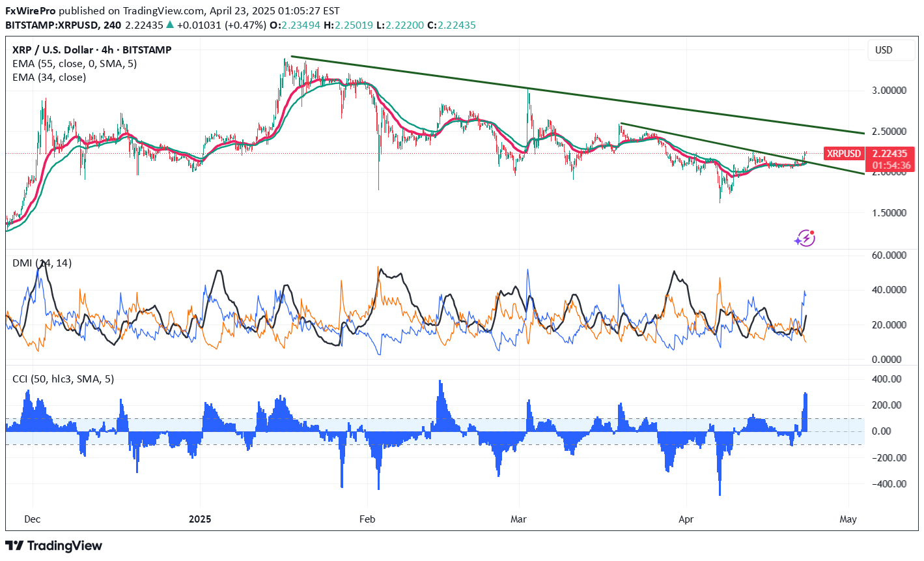This screenshot has width=924, height=561.
Task: Select the EMA (55, close, 0, SMA, 5) legend
Action: coord(74,63)
